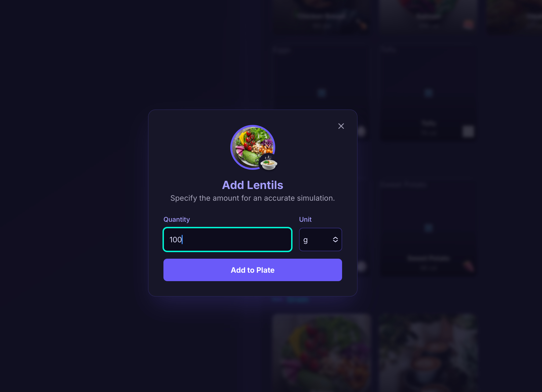Close the Add Lentils dialog
The height and width of the screenshot is (392, 542).
coord(341,126)
